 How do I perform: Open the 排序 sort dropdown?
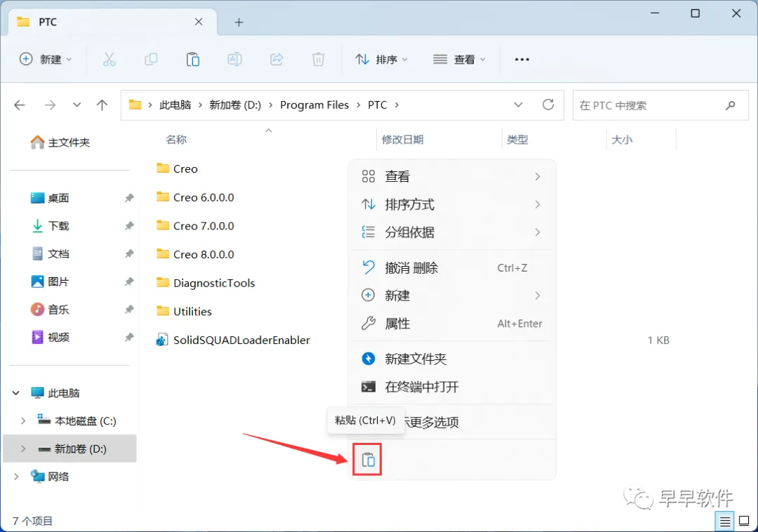point(381,60)
